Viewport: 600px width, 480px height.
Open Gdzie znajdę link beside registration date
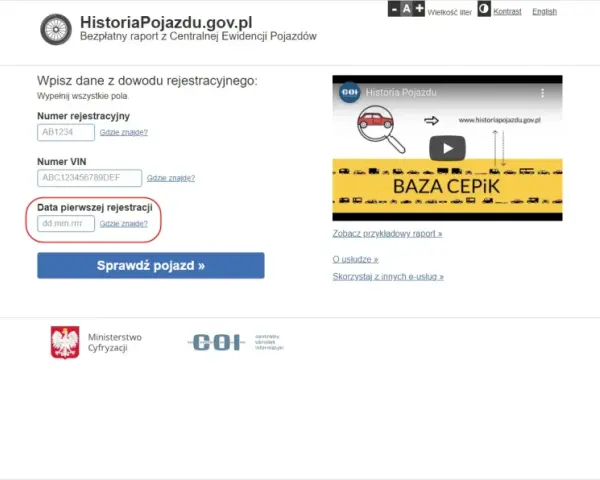(124, 224)
